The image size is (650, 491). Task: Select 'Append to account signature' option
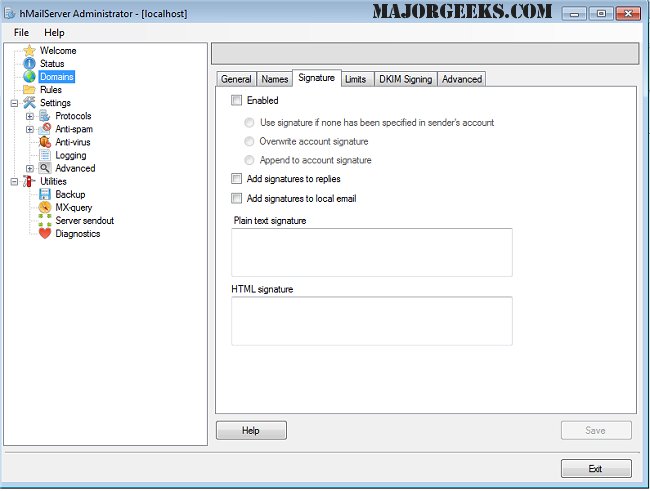point(249,160)
